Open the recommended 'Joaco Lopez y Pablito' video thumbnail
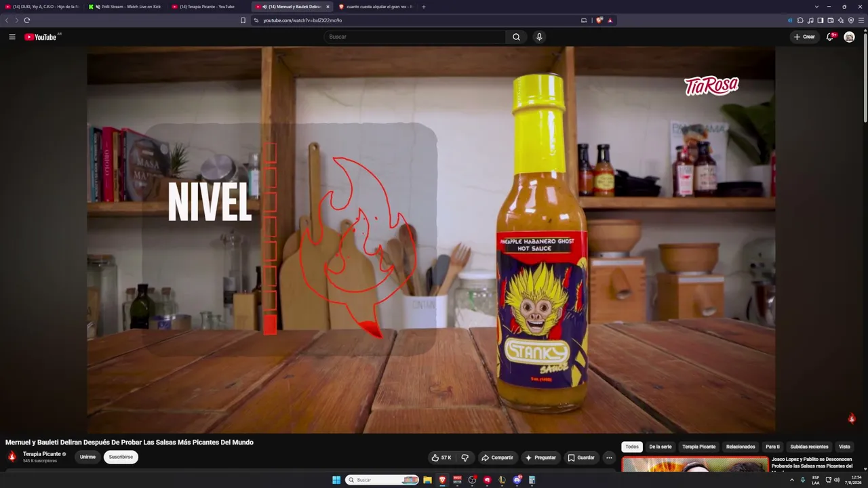Screen dimensions: 868x488 tap(695, 465)
